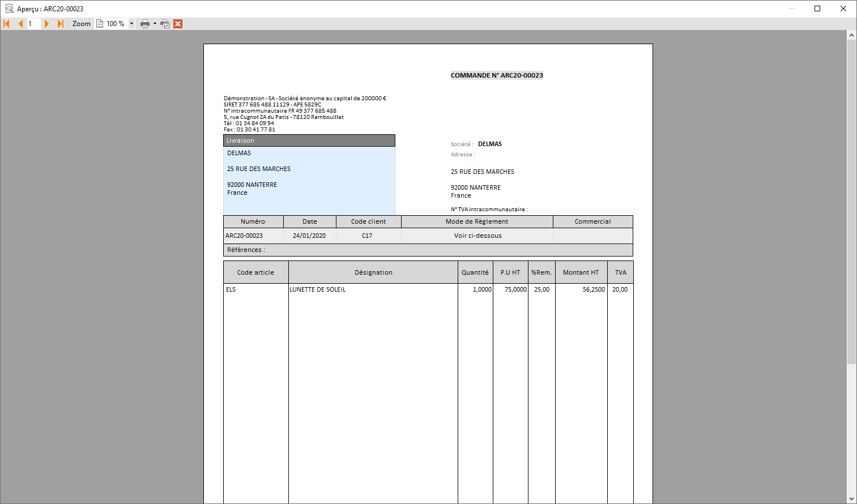
Task: Click the Société DELMAS name
Action: pyautogui.click(x=490, y=144)
